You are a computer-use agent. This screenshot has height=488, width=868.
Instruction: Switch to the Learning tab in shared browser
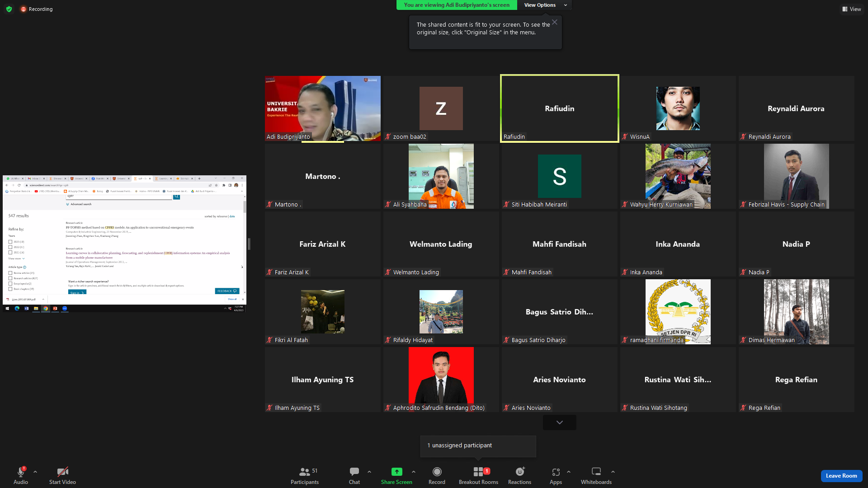pyautogui.click(x=162, y=178)
